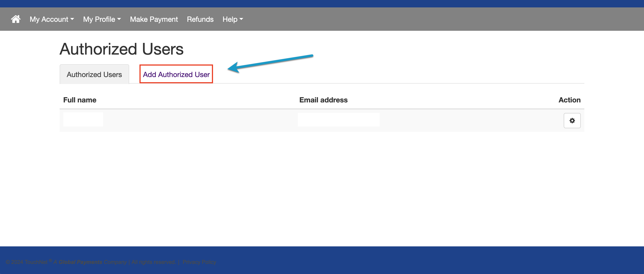Expand the My Account dropdown
644x274 pixels.
click(x=52, y=19)
